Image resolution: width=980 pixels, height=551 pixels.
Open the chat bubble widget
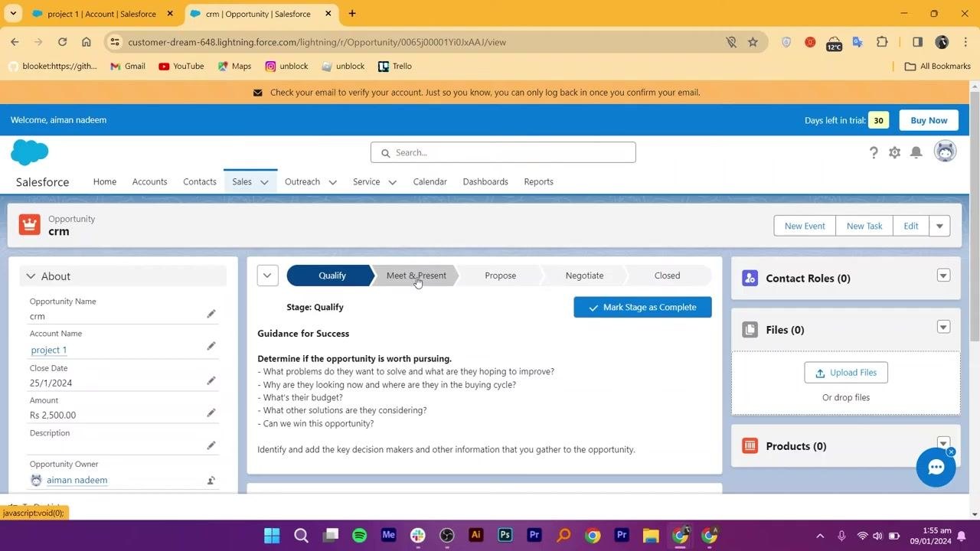936,468
